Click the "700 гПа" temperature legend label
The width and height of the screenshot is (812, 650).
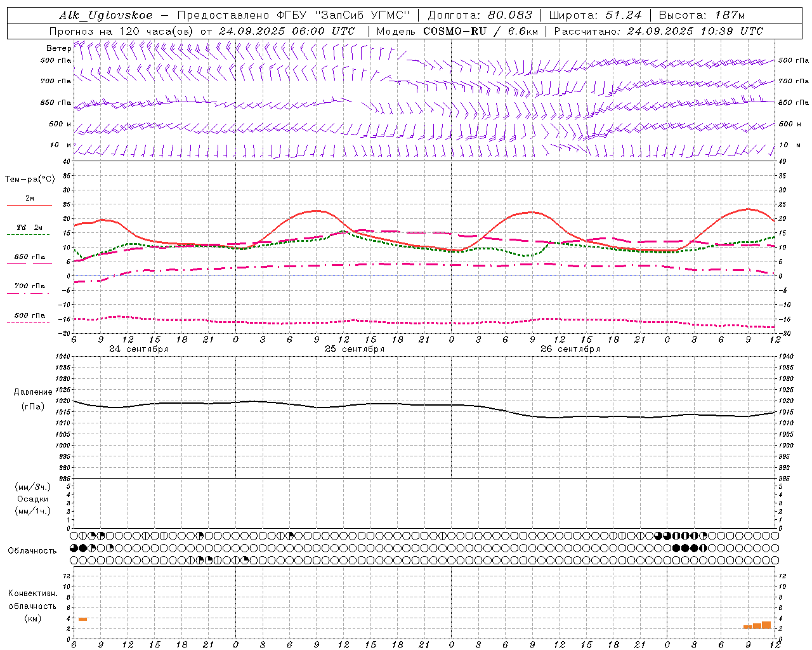pyautogui.click(x=30, y=286)
